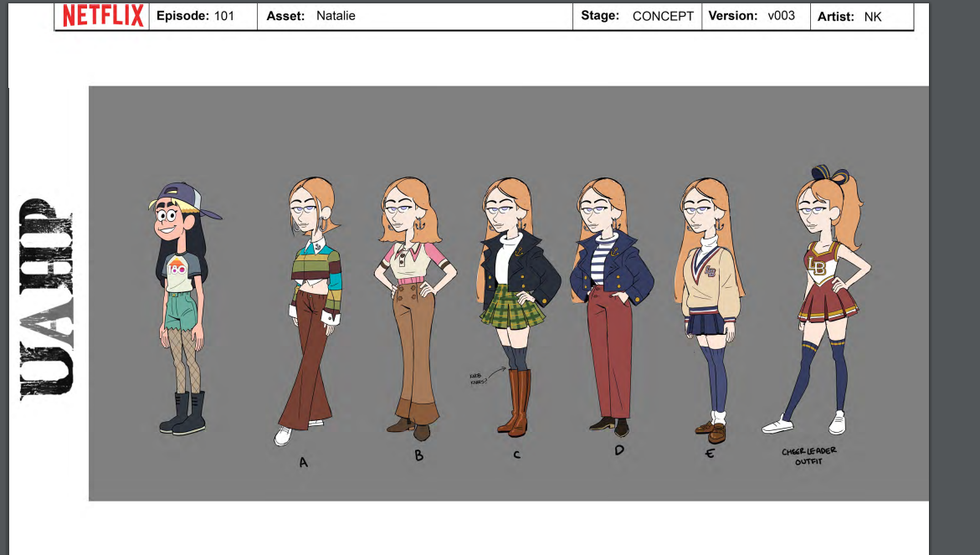The image size is (980, 555).
Task: Click the 'B' label below the second outfit
Action: click(x=418, y=455)
